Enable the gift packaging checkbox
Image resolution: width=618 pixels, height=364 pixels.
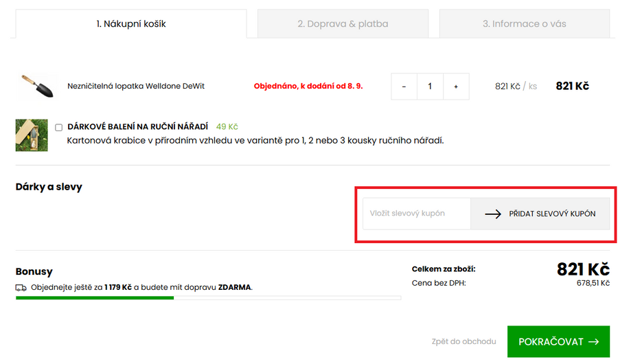tap(59, 127)
